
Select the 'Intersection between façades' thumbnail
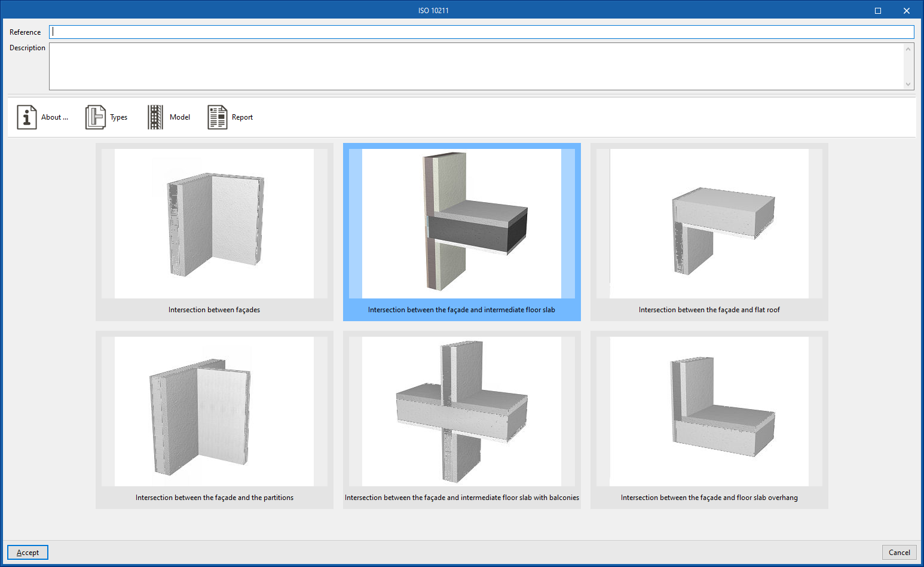[214, 224]
